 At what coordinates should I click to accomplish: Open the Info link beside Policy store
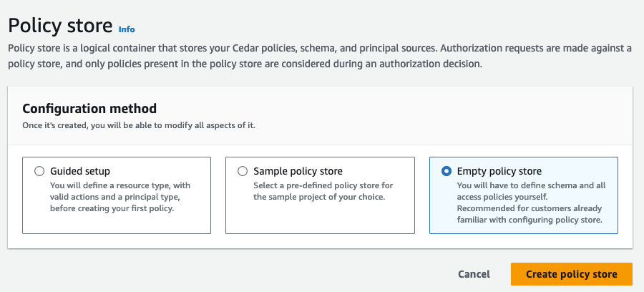pos(127,29)
